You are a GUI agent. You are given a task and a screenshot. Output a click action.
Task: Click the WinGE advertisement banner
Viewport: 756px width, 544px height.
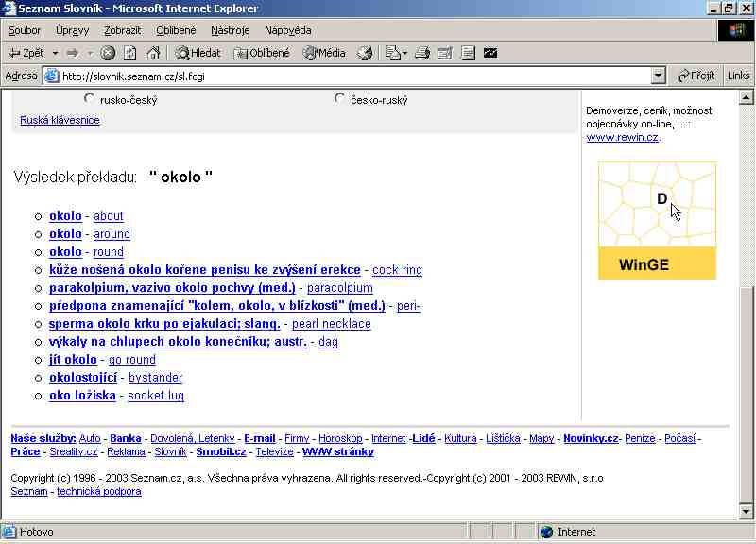coord(657,221)
